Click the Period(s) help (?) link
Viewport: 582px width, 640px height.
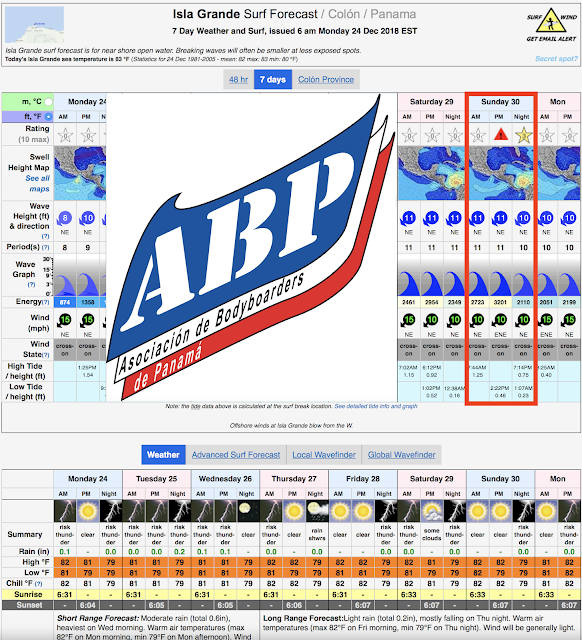[x=45, y=247]
